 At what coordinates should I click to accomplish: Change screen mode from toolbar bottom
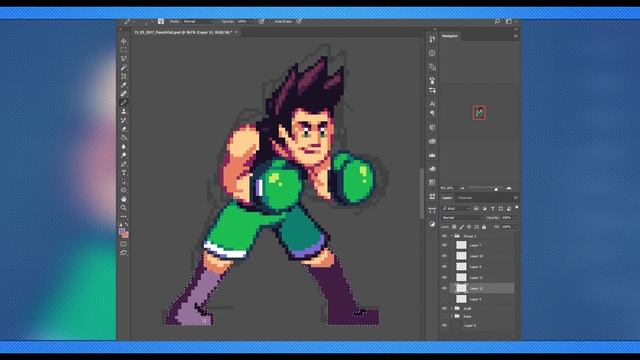coord(123,253)
